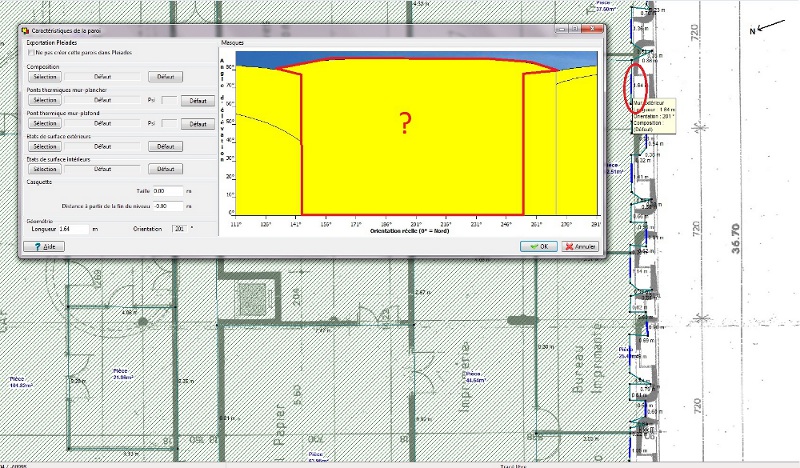This screenshot has width=800, height=468.
Task: Cancel the dialog with Annuler
Action: [x=580, y=247]
